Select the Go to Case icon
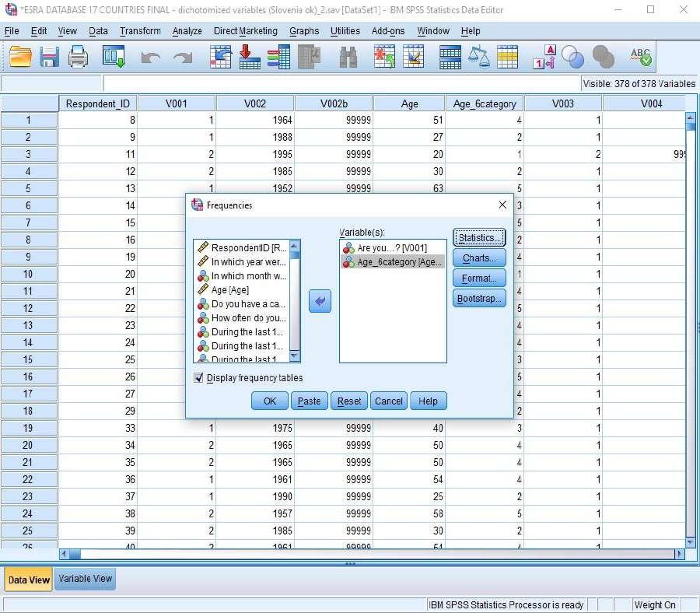This screenshot has height=613, width=700. (x=221, y=57)
